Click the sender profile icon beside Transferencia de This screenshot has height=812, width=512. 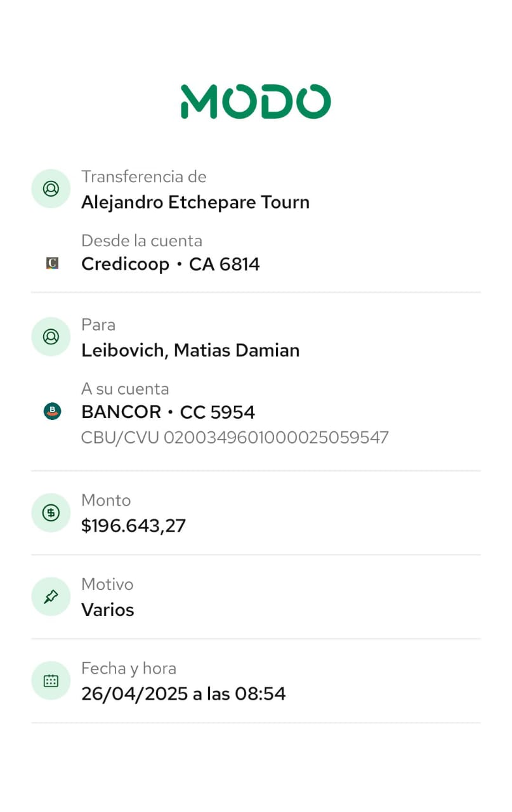[51, 188]
